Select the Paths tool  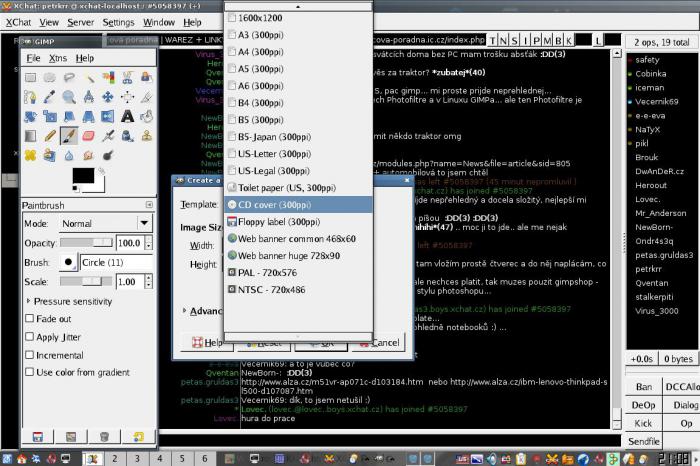(x=30, y=97)
